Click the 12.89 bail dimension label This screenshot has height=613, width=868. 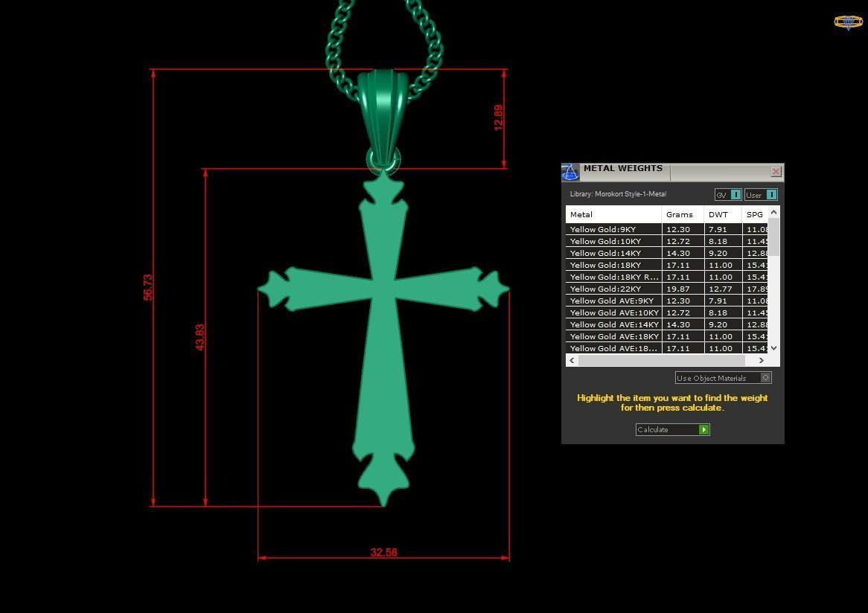coord(498,118)
